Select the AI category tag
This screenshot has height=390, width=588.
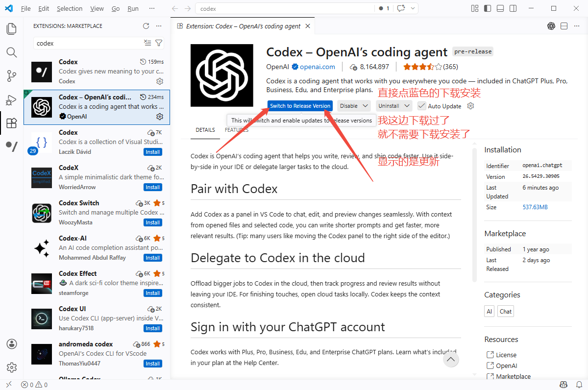(x=489, y=311)
